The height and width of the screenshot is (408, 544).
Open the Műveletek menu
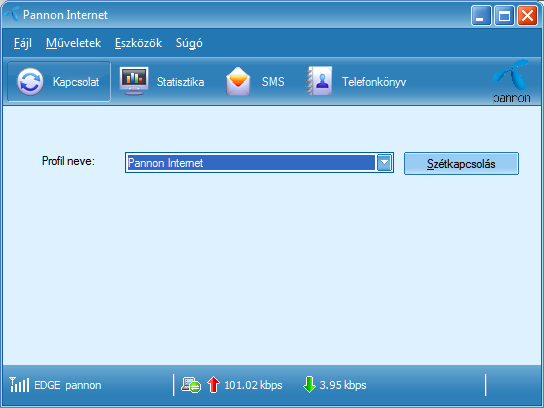point(74,43)
